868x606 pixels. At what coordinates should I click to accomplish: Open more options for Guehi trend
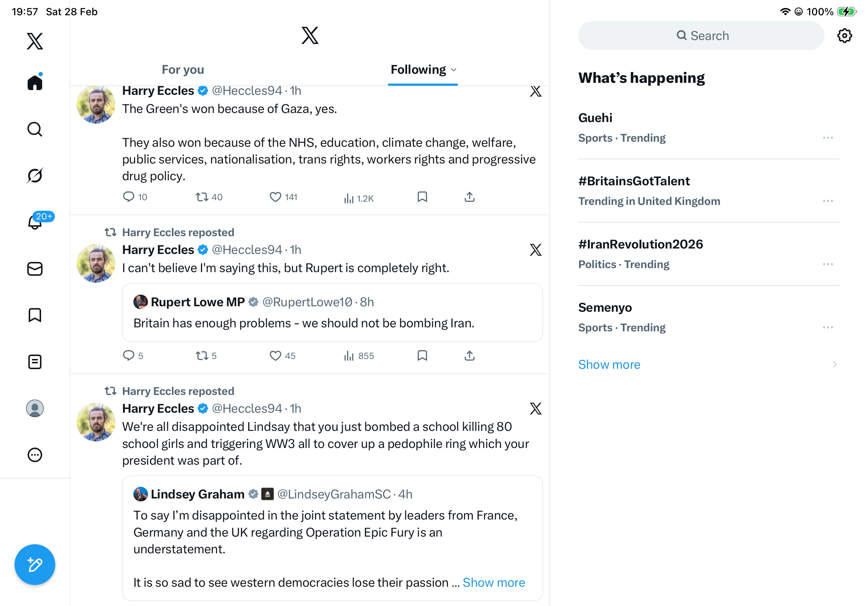click(828, 138)
